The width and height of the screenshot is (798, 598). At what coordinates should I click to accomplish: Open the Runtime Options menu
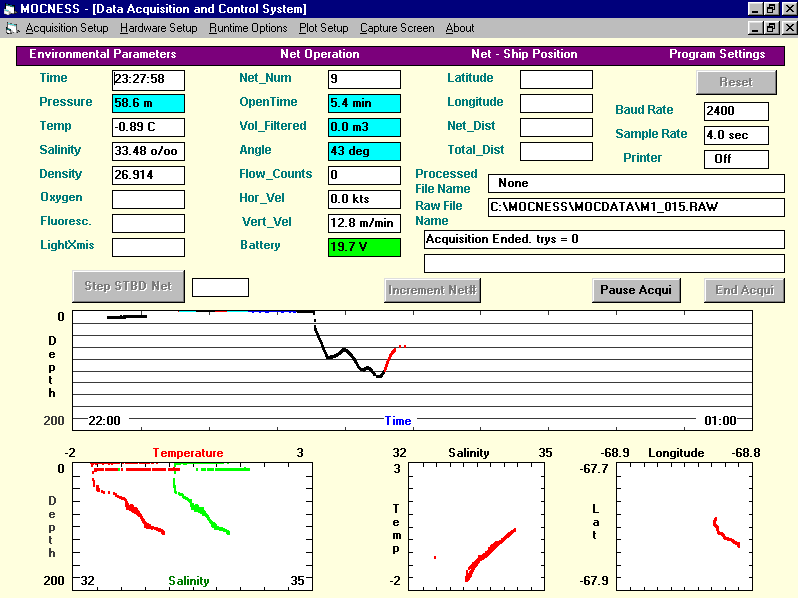(248, 28)
